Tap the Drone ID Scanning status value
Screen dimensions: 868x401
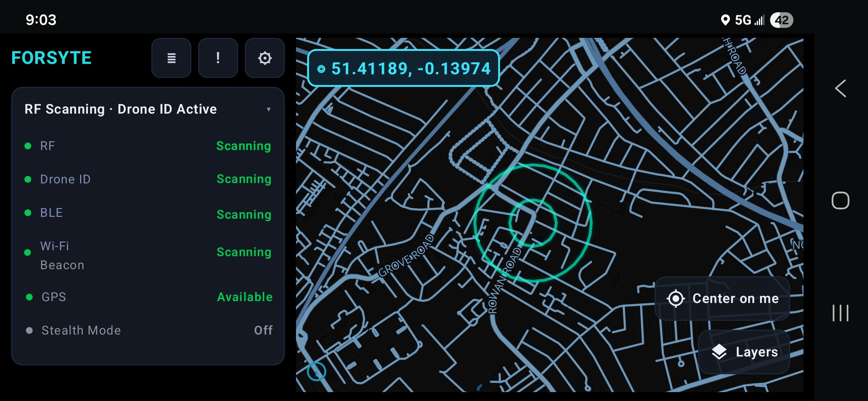[x=244, y=179]
